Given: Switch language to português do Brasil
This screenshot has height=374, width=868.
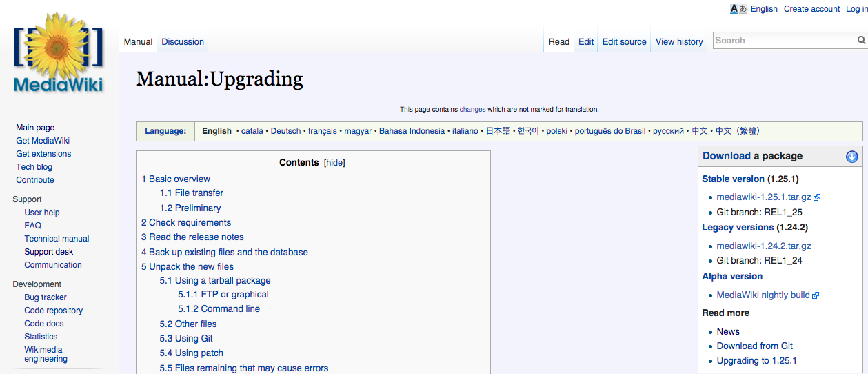Looking at the screenshot, I should (610, 131).
